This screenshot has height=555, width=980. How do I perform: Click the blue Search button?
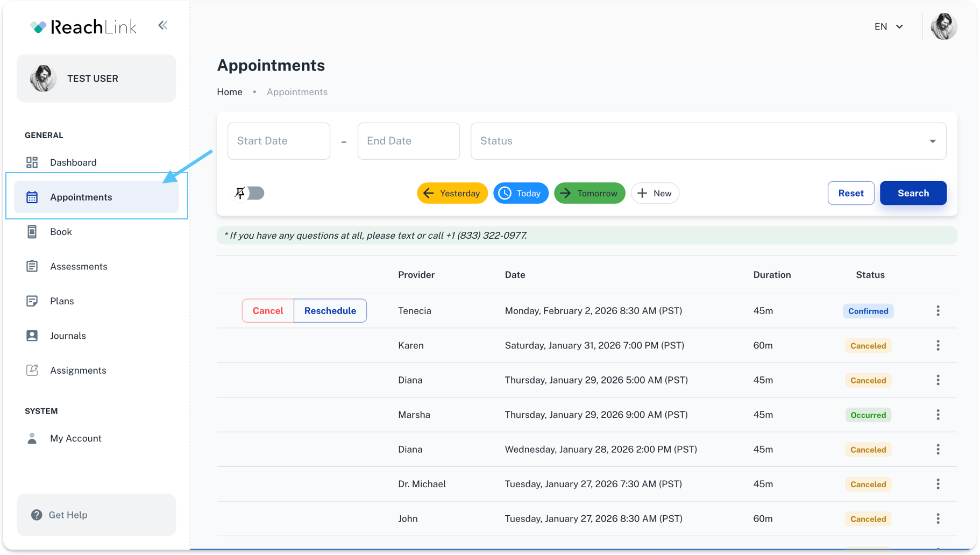(x=913, y=193)
